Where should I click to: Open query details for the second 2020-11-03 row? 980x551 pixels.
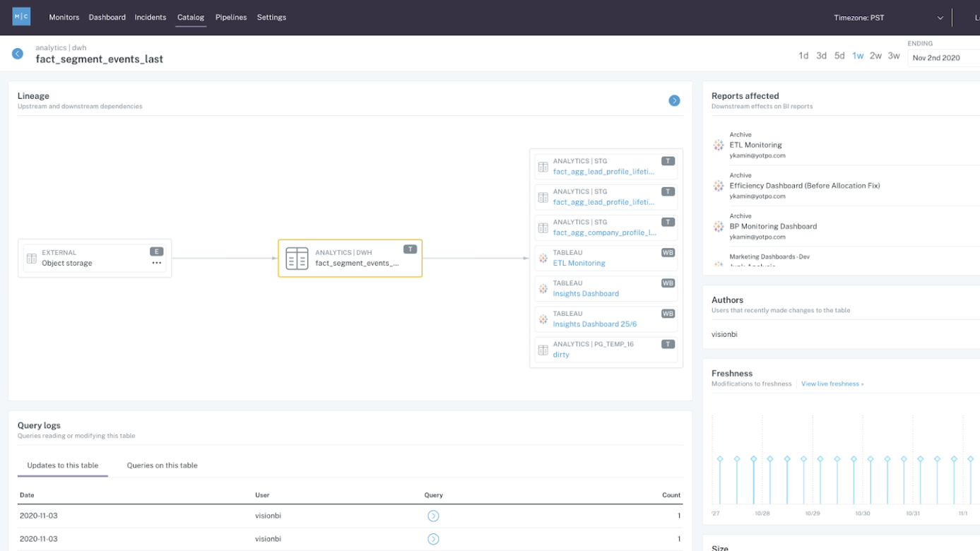(x=433, y=540)
